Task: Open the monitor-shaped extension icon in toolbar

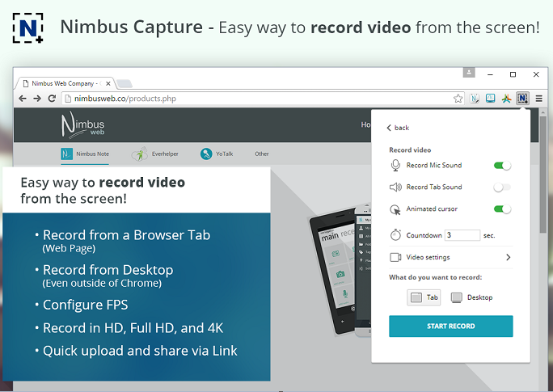Action: point(490,99)
